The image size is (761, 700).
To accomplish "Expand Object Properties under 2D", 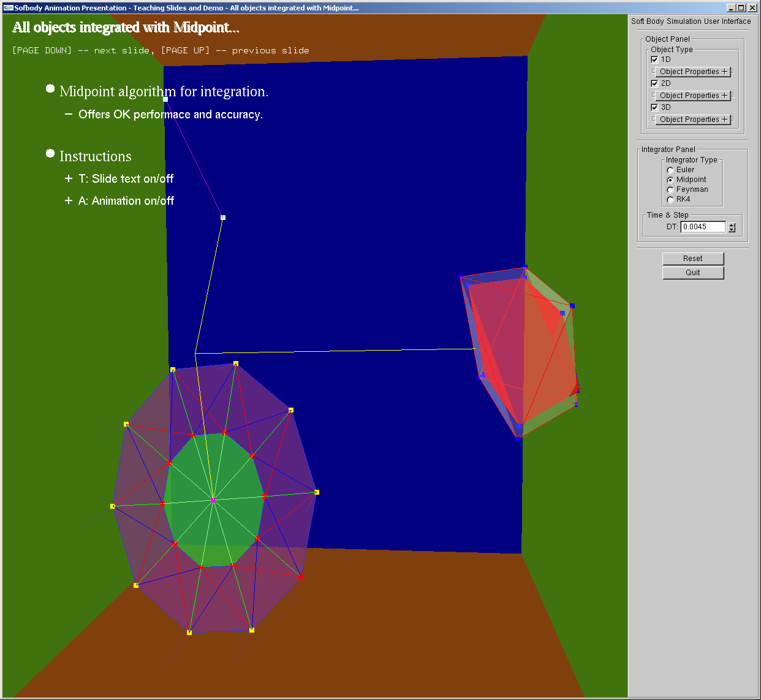I will pyautogui.click(x=692, y=96).
